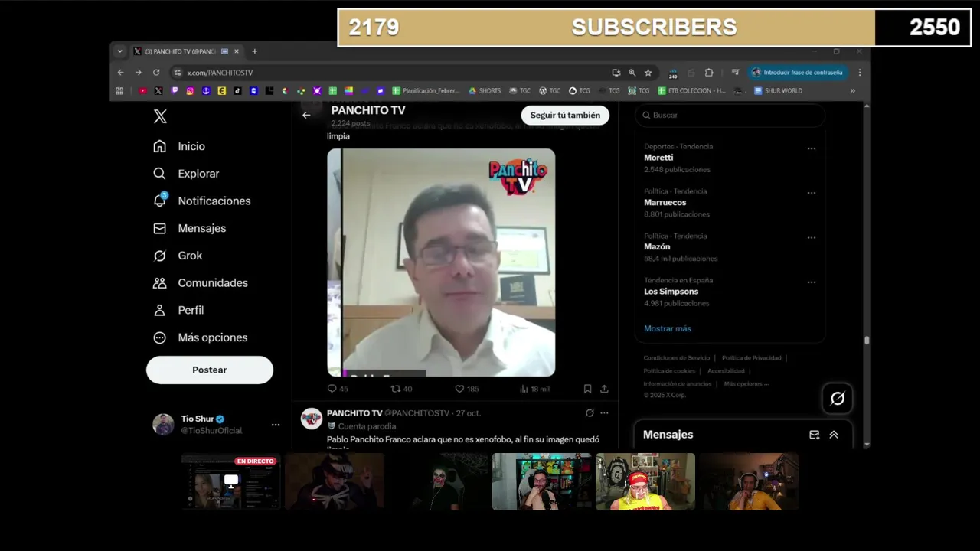
Task: Open Perfil in the sidebar
Action: [178, 310]
